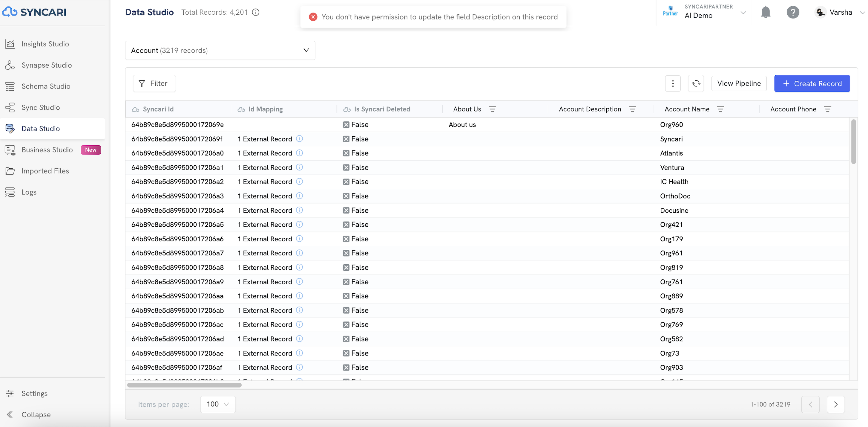Open Sync Studio from sidebar
Image resolution: width=868 pixels, height=427 pixels.
[x=40, y=108]
